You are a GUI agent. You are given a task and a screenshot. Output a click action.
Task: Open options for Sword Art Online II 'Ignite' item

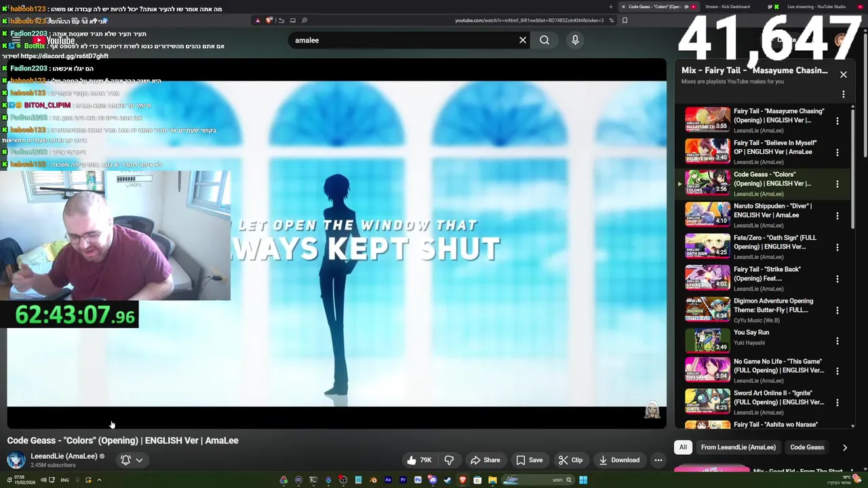pyautogui.click(x=837, y=403)
